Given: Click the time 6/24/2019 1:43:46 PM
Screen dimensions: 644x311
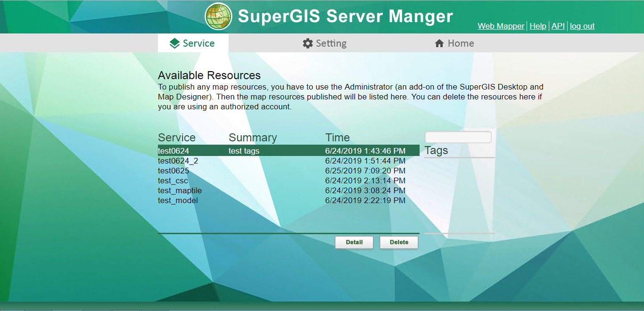Looking at the screenshot, I should (365, 151).
